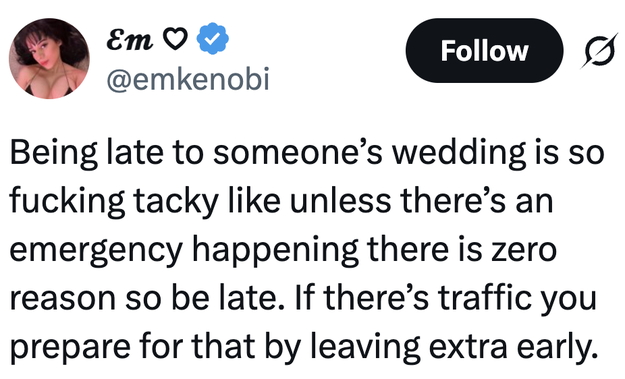Open the @emkenobi handle link
The height and width of the screenshot is (379, 625).
pyautogui.click(x=188, y=79)
